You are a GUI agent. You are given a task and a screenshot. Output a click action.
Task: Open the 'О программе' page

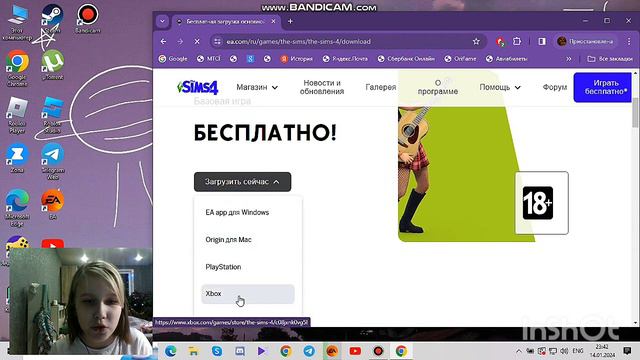pyautogui.click(x=438, y=87)
